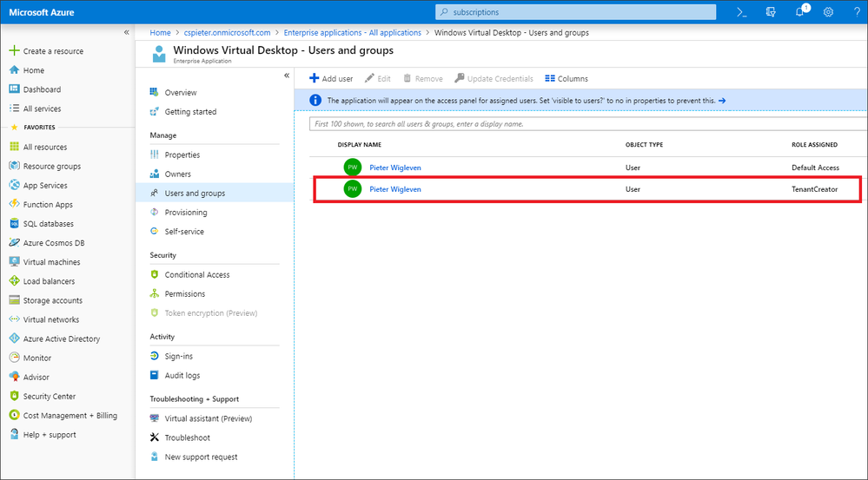Click the Home house icon
868x480 pixels.
(15, 70)
